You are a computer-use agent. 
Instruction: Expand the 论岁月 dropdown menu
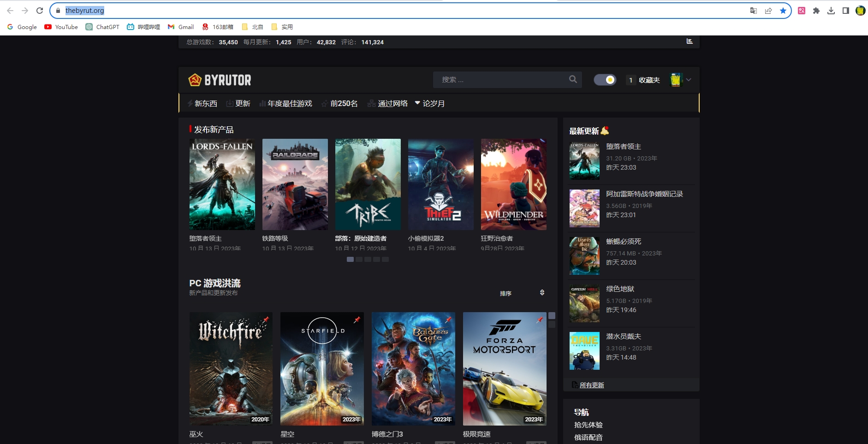[430, 103]
